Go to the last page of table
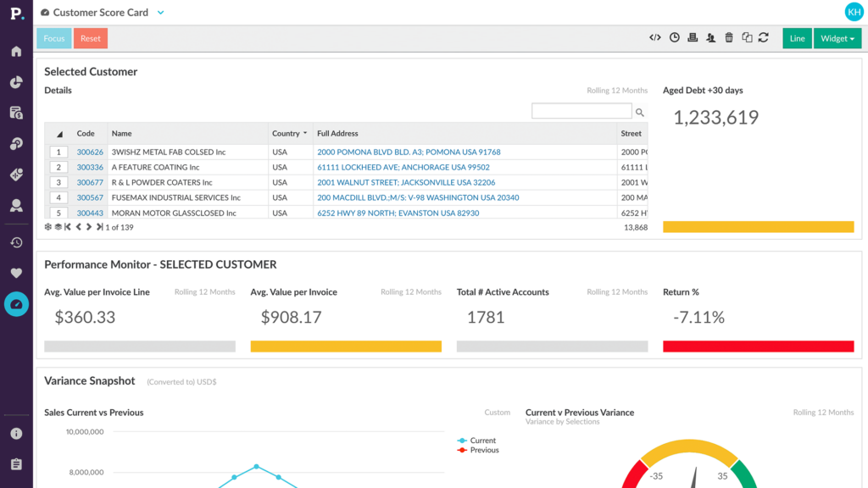Viewport: 868px width, 488px height. pos(99,227)
